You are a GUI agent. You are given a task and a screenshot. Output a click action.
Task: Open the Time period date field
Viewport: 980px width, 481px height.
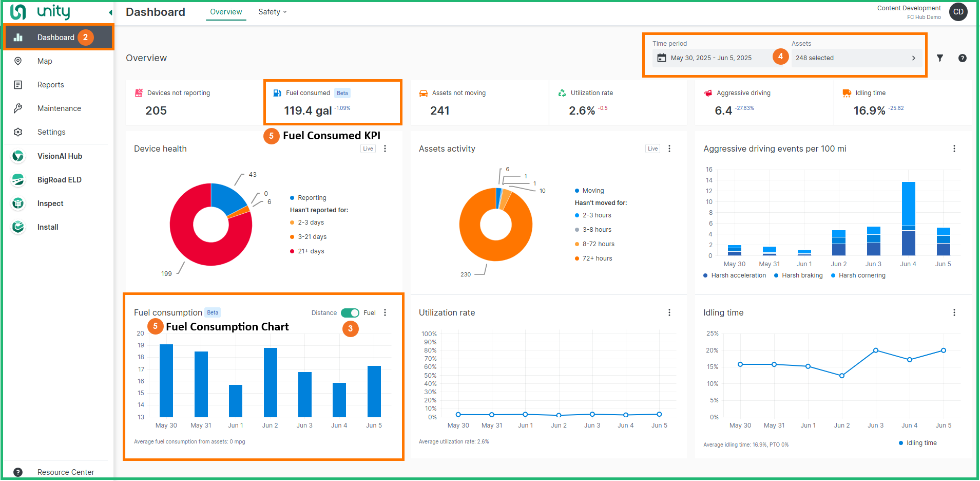point(711,58)
